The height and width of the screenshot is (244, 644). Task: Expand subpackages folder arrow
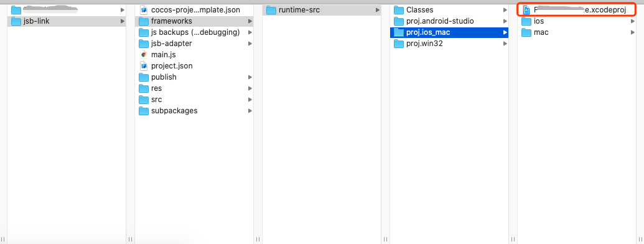(250, 111)
